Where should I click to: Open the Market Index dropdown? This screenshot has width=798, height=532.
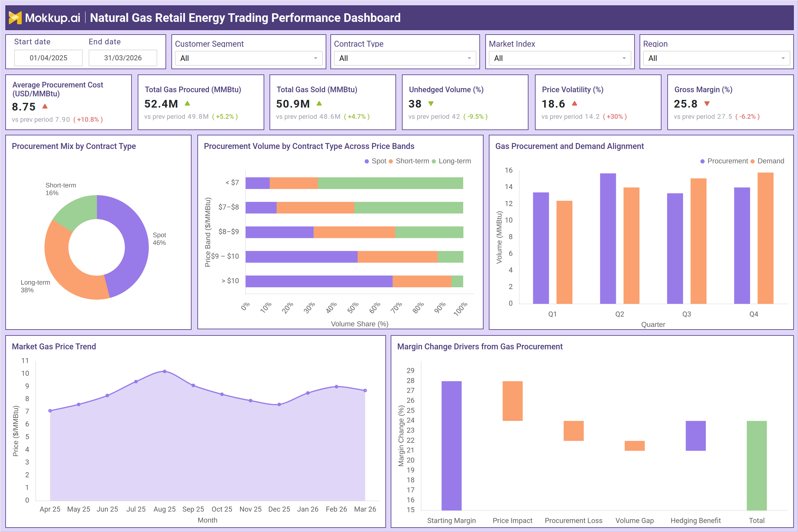click(x=560, y=58)
